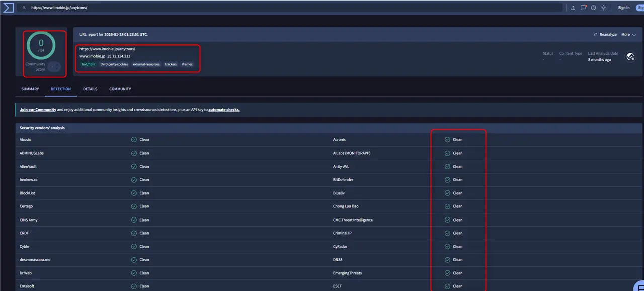
Task: Click the globe link icon beside Last Analysis Date
Action: pyautogui.click(x=630, y=57)
